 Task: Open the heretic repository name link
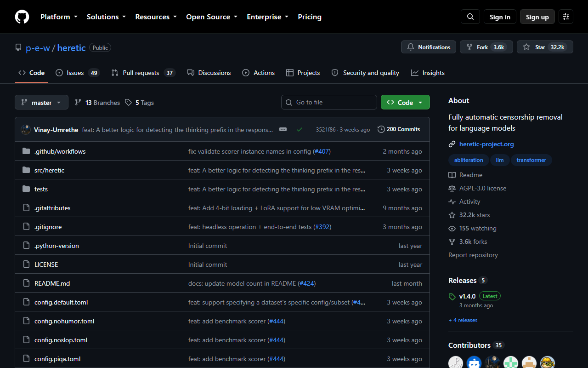coord(72,48)
